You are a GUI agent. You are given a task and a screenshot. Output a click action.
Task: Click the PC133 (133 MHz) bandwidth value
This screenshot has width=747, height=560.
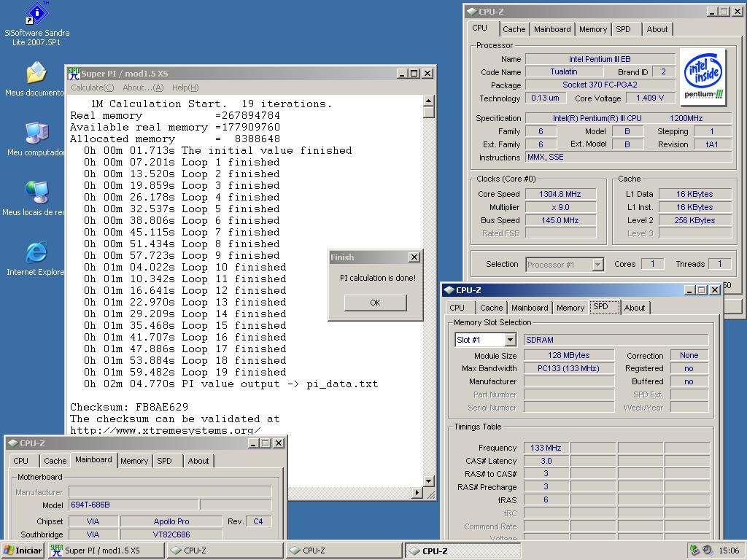pyautogui.click(x=568, y=368)
